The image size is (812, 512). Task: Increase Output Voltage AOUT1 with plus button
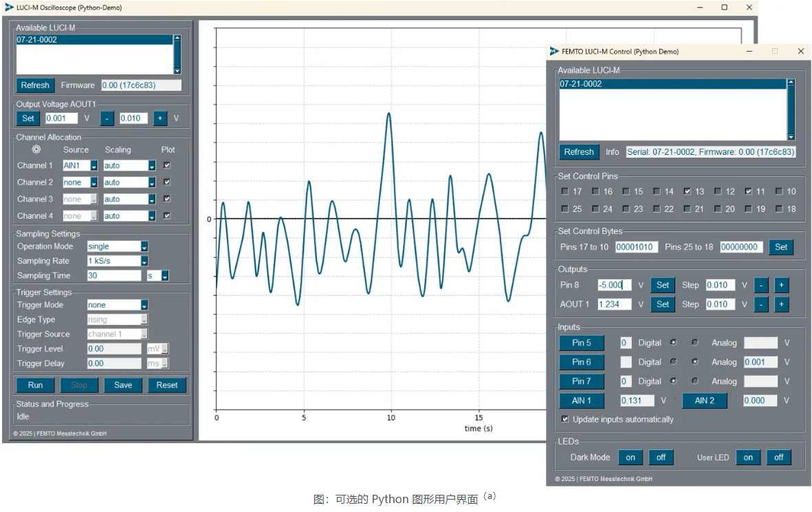(x=160, y=118)
